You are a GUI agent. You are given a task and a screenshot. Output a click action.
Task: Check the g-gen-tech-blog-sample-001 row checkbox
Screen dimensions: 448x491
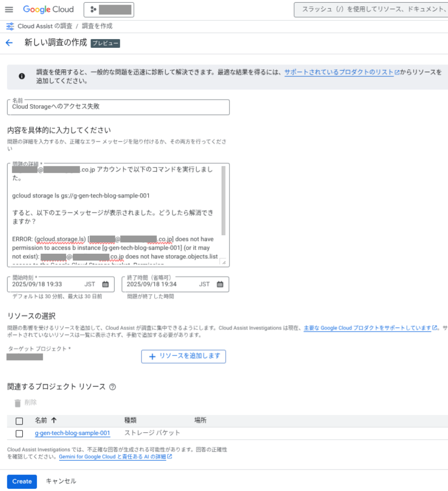click(x=20, y=434)
